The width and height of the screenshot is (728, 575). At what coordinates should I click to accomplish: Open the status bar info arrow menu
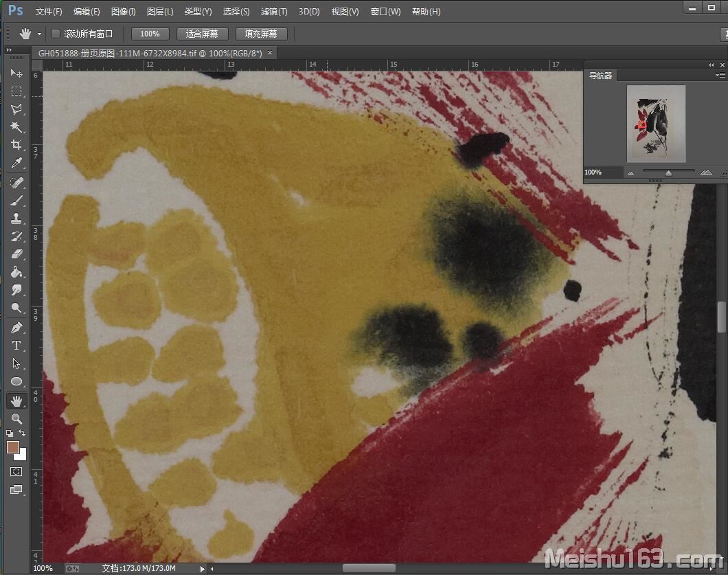pos(202,569)
